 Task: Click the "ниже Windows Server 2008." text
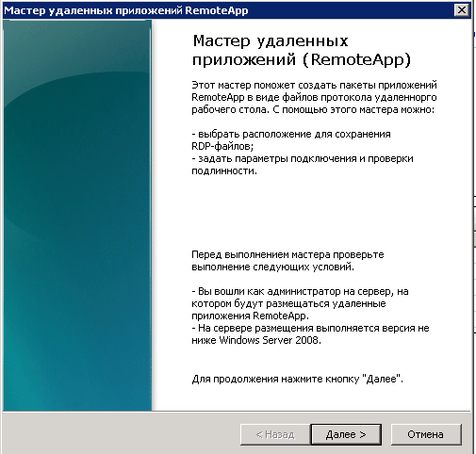pos(256,340)
